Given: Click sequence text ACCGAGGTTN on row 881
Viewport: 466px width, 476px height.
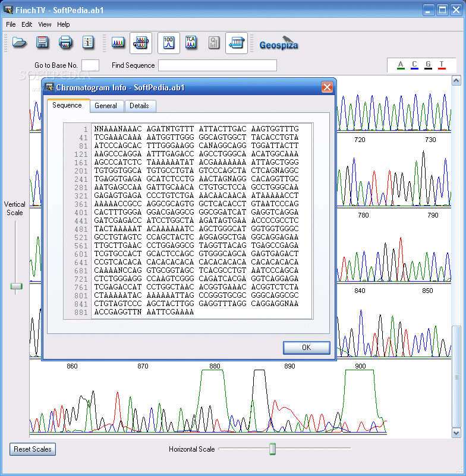Looking at the screenshot, I should (118, 312).
